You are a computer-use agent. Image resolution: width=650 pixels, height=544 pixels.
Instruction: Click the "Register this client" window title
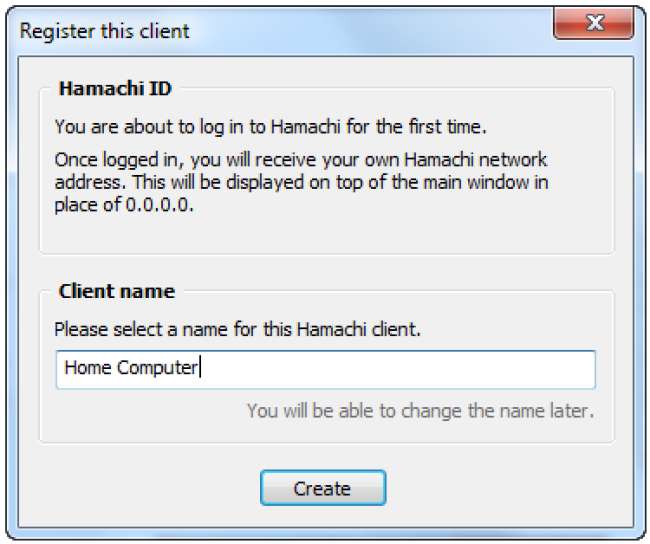point(104,31)
